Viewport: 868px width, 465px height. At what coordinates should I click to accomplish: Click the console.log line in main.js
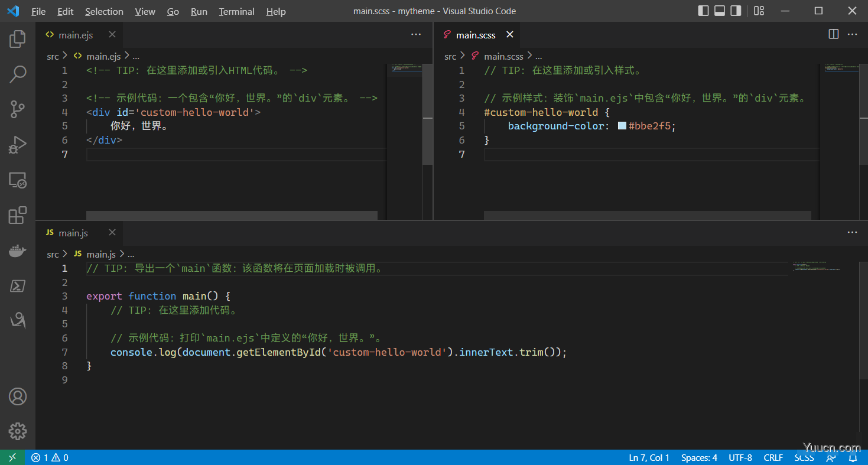point(339,352)
